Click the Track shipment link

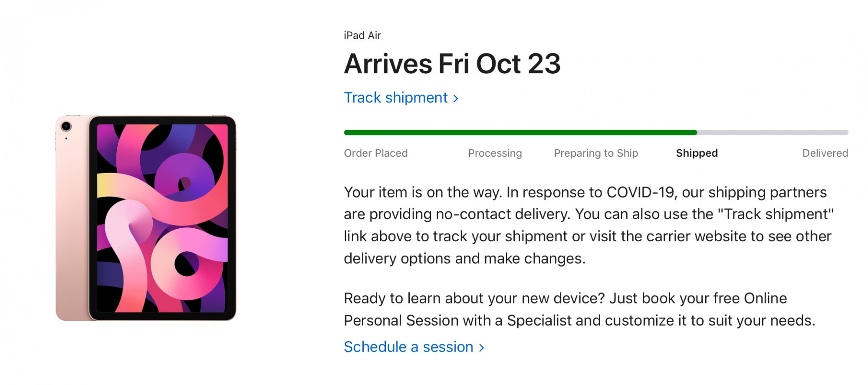395,98
